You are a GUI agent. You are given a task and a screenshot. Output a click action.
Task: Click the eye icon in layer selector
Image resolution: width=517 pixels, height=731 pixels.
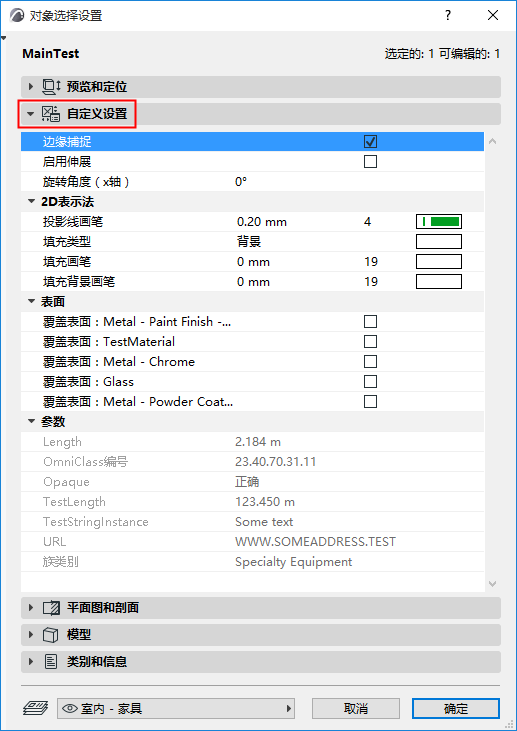pos(69,709)
